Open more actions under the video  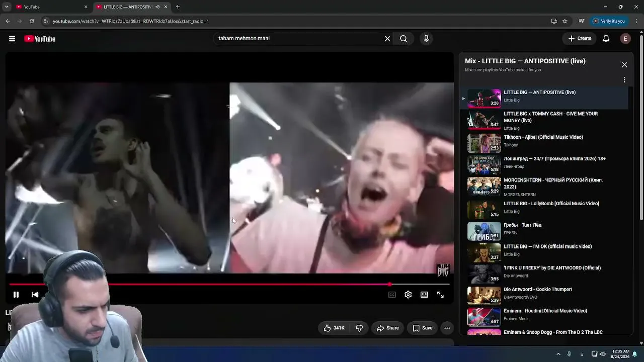point(447,328)
